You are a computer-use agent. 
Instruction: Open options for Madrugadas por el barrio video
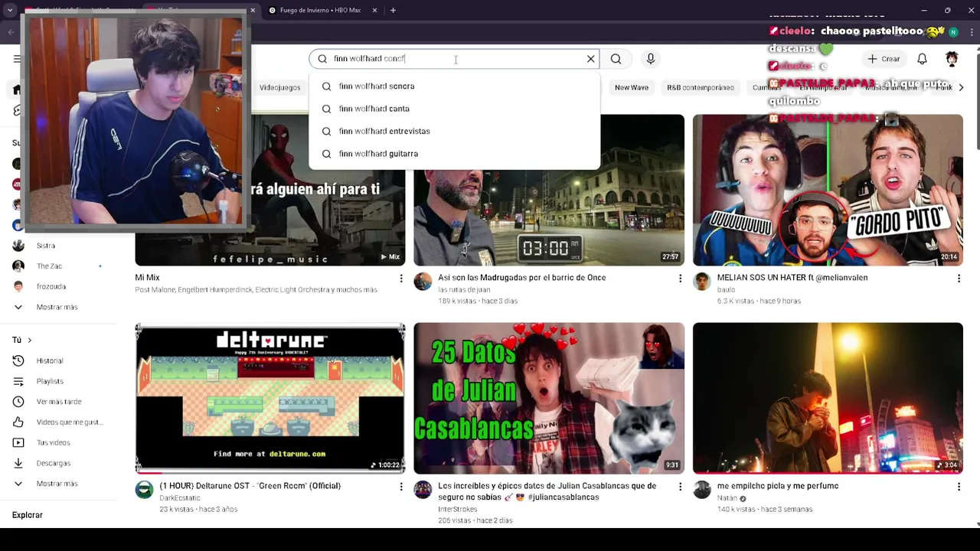tap(680, 279)
